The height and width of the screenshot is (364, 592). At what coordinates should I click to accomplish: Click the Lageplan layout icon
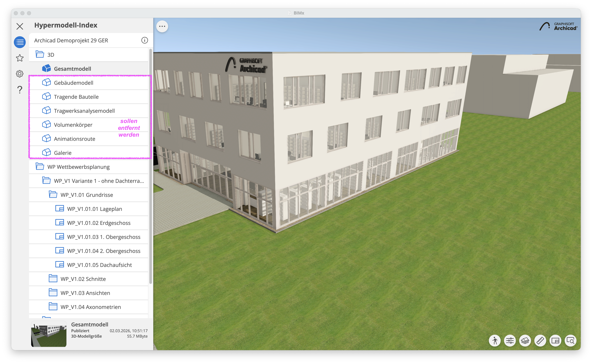pos(60,208)
